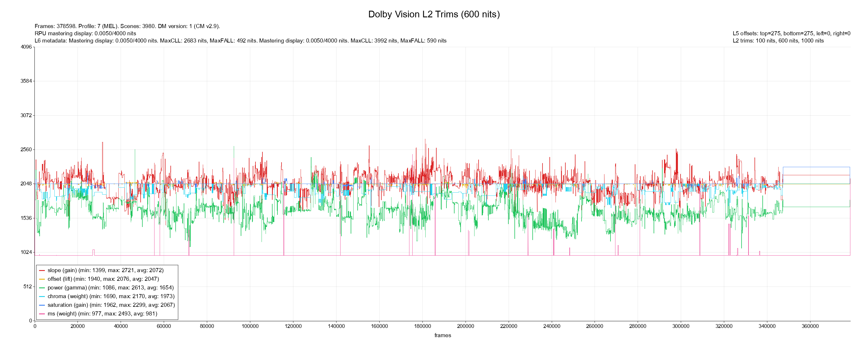Click the green power (gamma) legend swatch

coord(42,288)
